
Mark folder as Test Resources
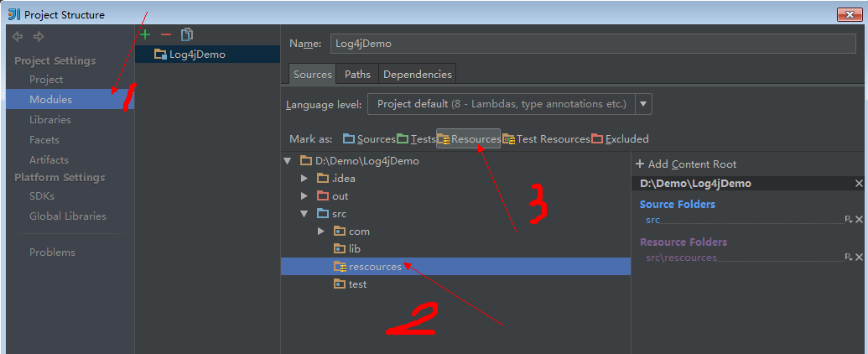pyautogui.click(x=546, y=139)
